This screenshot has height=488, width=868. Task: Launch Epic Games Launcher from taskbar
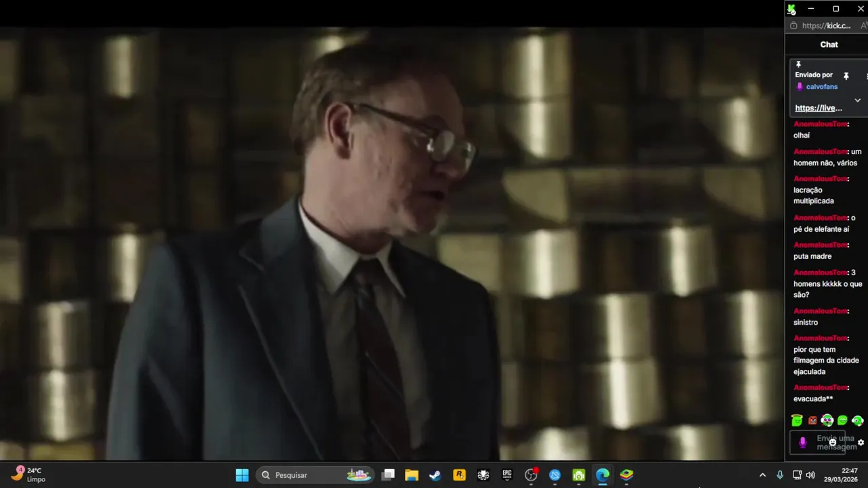point(507,475)
